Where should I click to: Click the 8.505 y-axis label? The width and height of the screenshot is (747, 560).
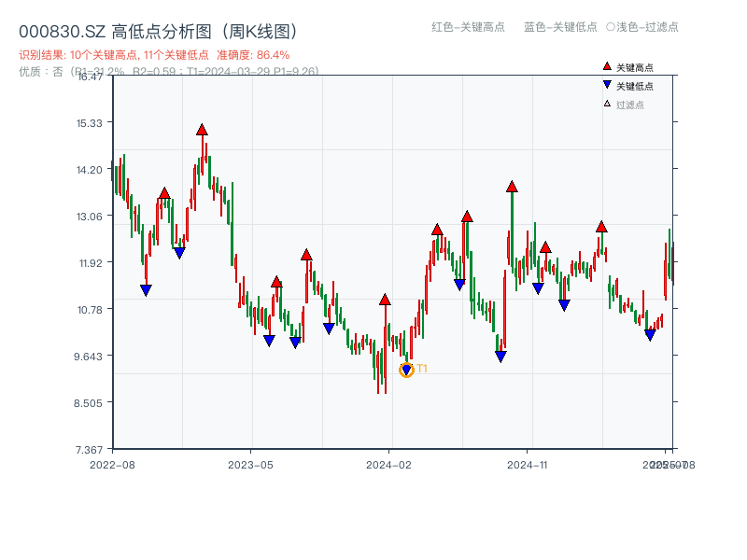pos(88,403)
